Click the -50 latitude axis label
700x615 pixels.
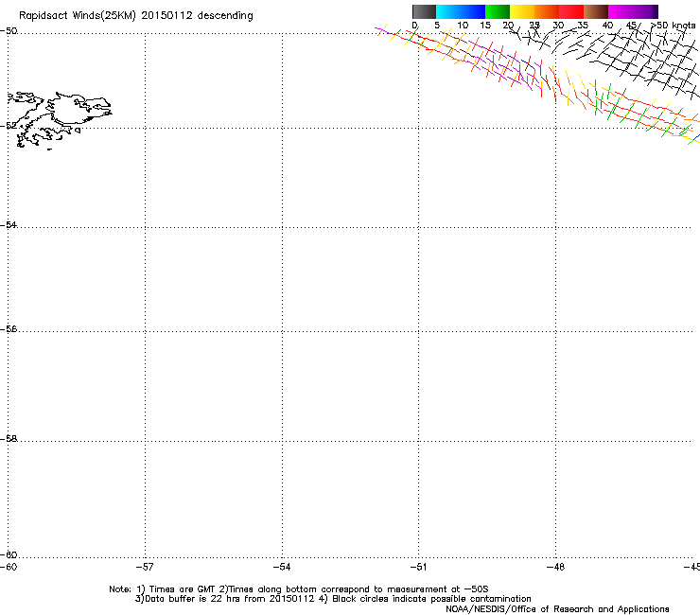[9, 31]
